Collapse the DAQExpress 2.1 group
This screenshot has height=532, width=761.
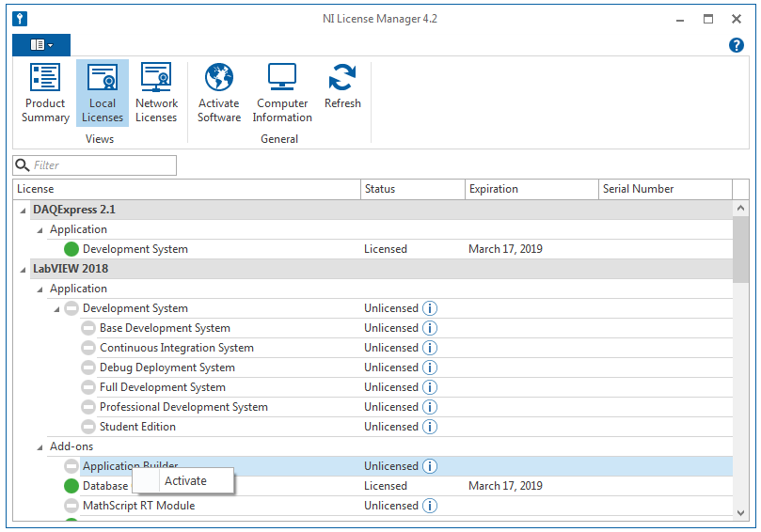pos(23,210)
